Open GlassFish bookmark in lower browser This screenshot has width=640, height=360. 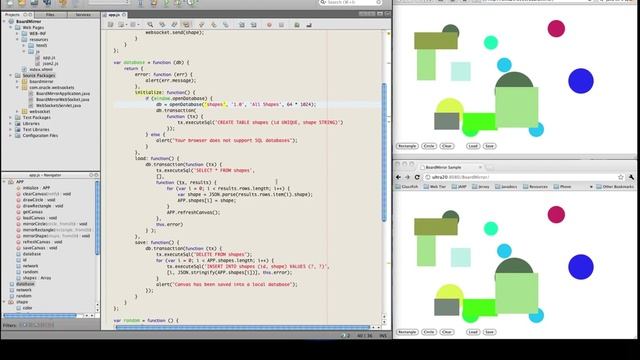tap(407, 187)
